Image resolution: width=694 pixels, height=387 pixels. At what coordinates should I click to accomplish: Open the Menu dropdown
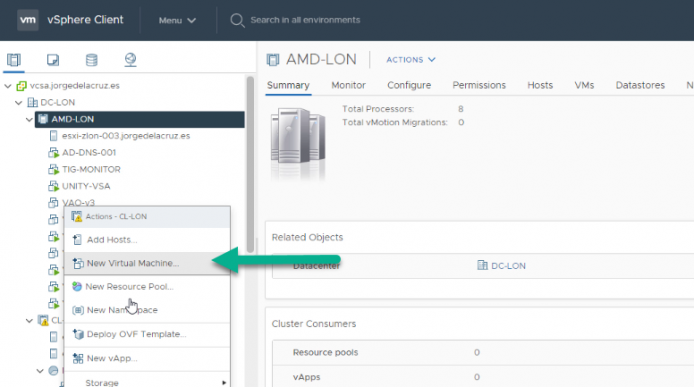coord(177,20)
